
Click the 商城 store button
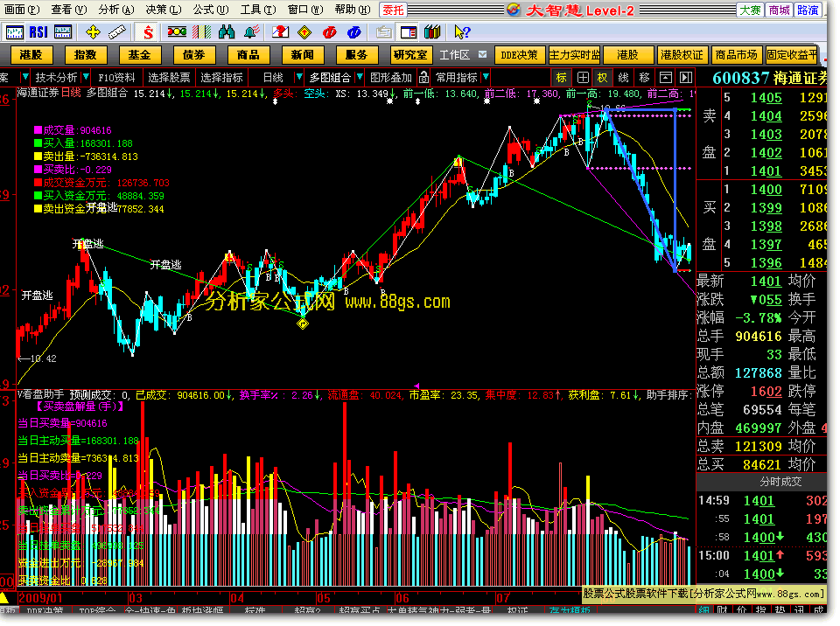click(779, 10)
